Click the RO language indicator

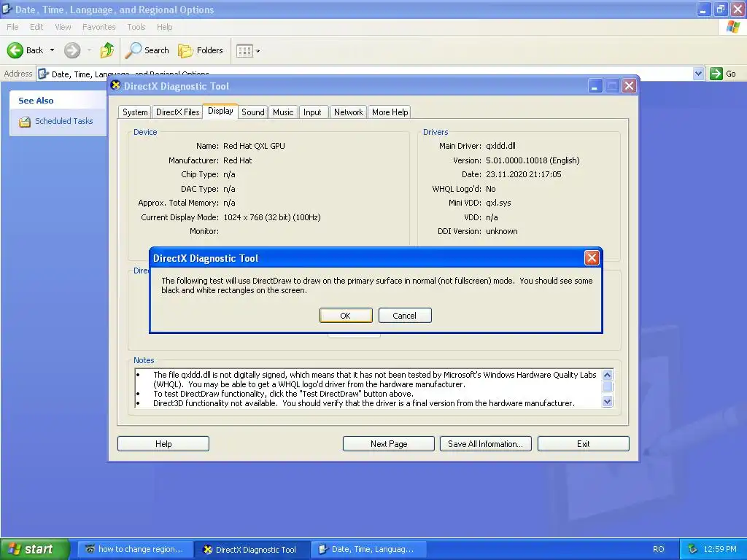(659, 550)
